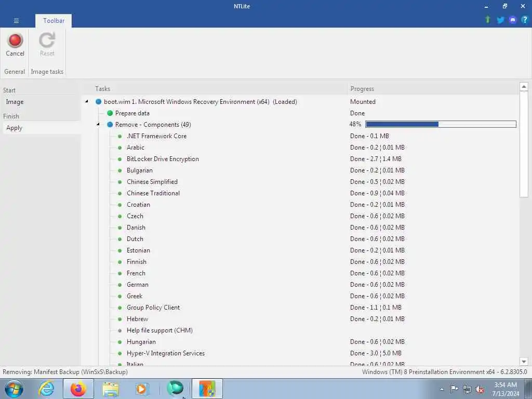Collapse the Remove - Components node

click(98, 125)
